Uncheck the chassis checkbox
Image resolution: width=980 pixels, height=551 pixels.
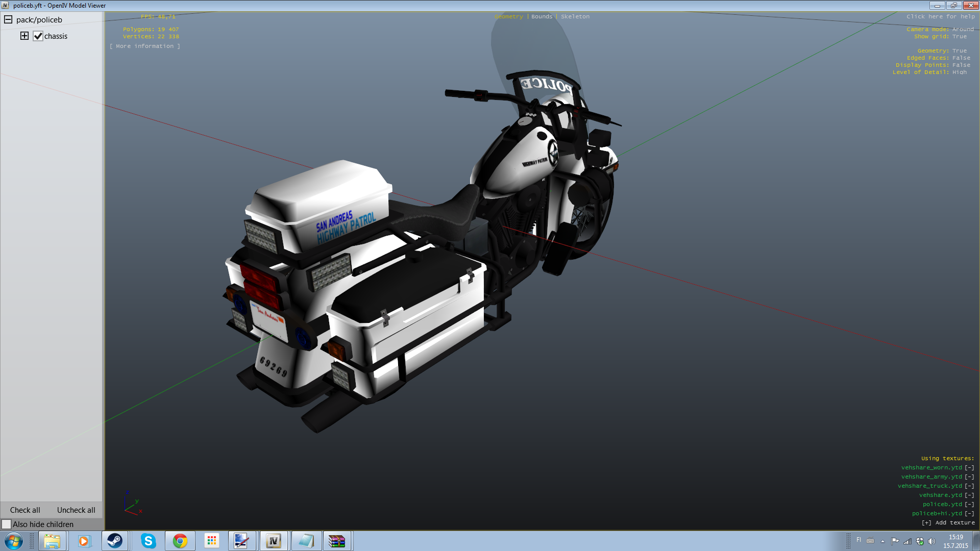pos(38,36)
